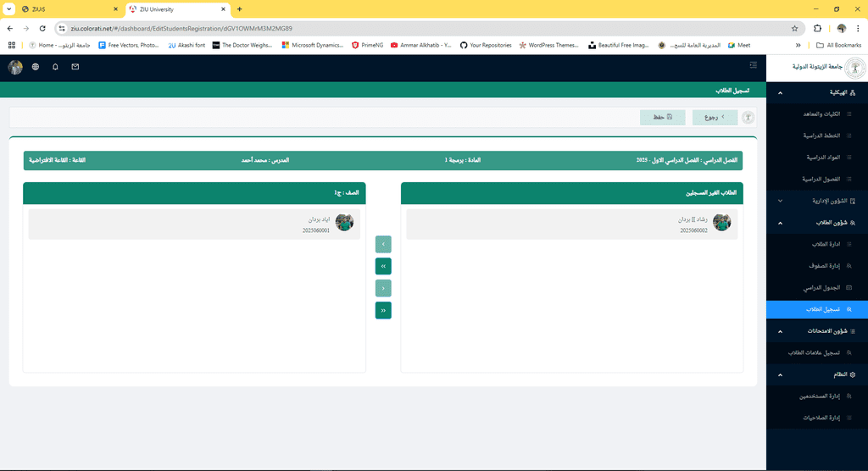The image size is (868, 471).
Task: Open the Chrome apps grid icon
Action: coord(12,46)
